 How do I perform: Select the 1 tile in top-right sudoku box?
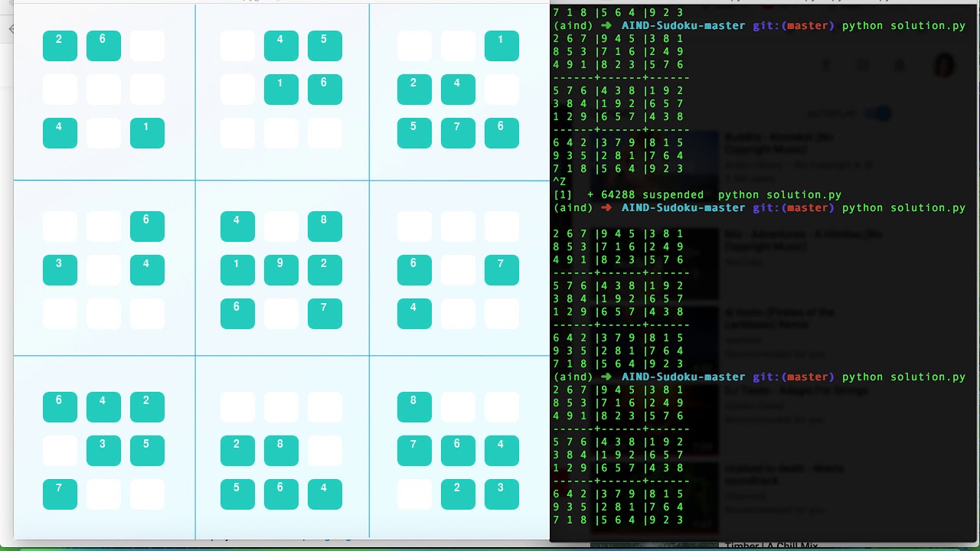coord(501,46)
